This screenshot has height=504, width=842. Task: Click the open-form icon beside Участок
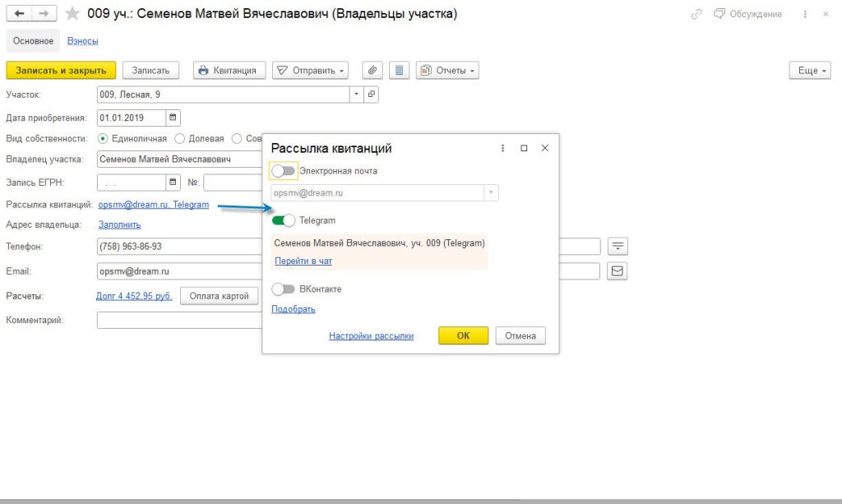tap(371, 95)
